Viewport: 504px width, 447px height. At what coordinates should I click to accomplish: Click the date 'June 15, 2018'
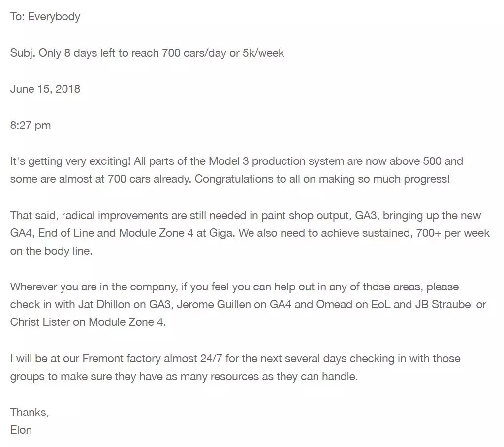tap(45, 89)
